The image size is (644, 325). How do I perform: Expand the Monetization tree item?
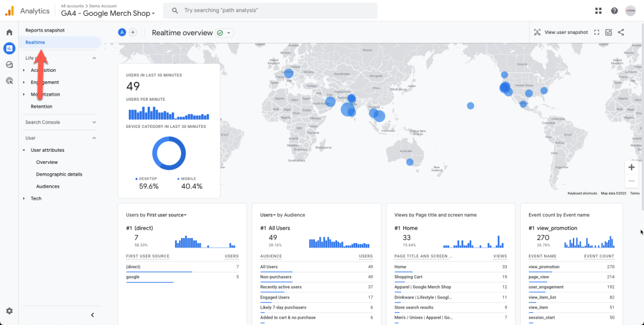pyautogui.click(x=24, y=94)
